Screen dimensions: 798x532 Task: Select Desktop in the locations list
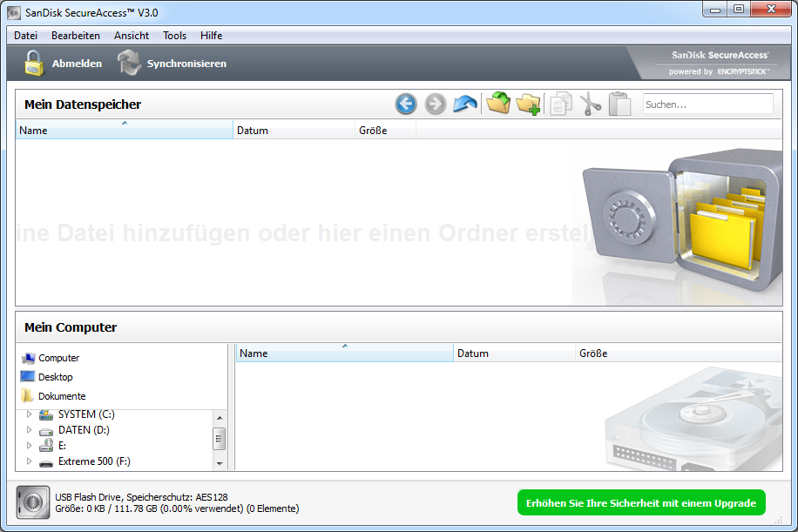point(47,377)
